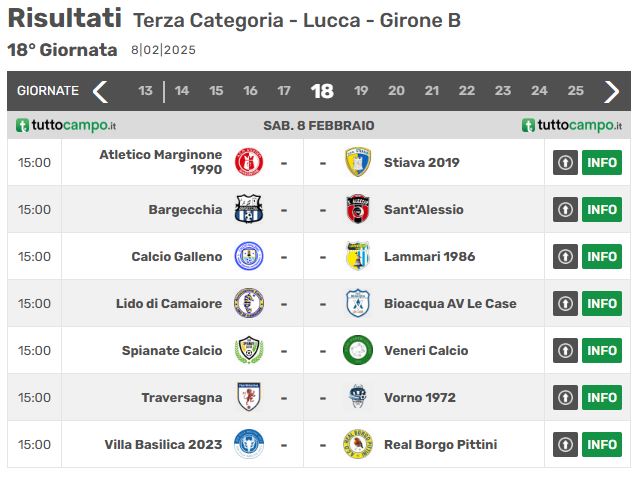Switch to giornata 17

click(284, 90)
